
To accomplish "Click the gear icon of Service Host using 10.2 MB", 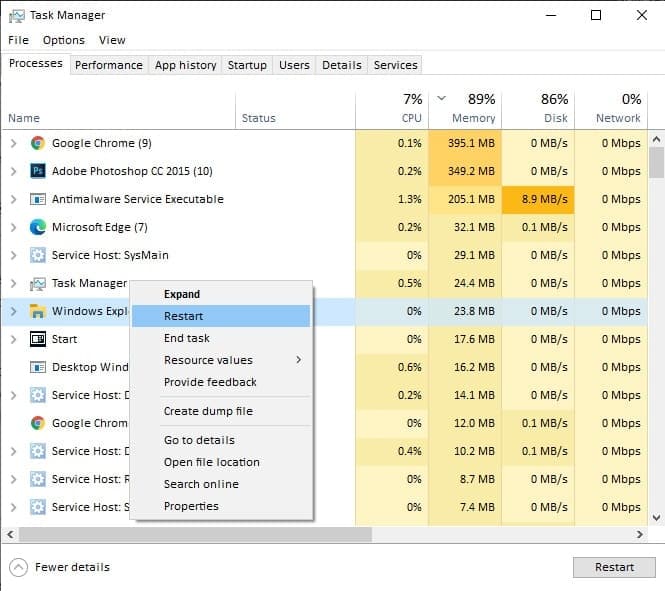I will coord(38,451).
